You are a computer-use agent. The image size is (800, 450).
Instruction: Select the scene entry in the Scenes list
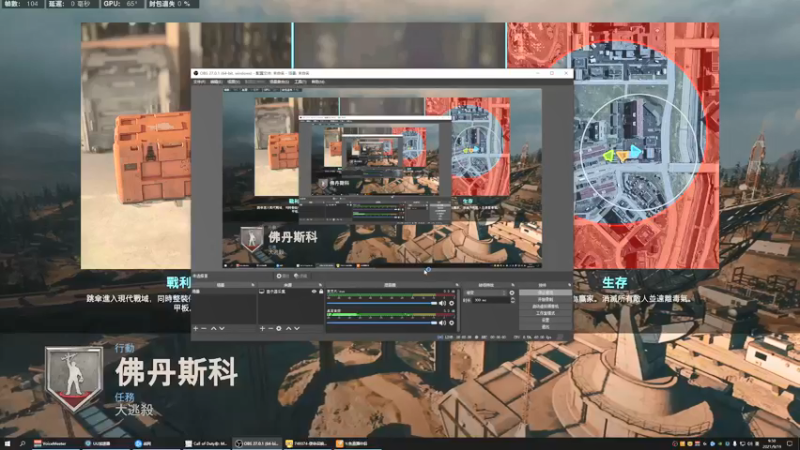click(223, 292)
